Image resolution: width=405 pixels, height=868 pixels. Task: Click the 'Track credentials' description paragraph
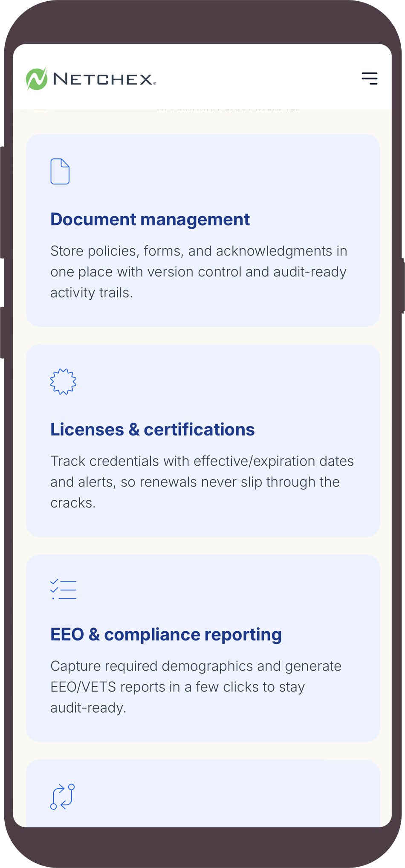tap(202, 482)
